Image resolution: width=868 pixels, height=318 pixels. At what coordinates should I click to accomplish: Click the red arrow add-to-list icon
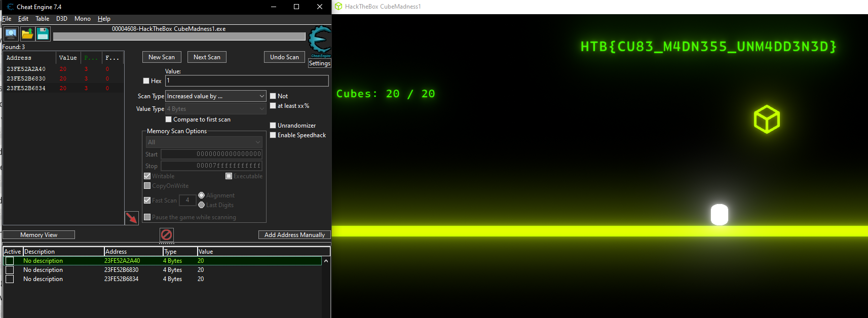(x=132, y=218)
